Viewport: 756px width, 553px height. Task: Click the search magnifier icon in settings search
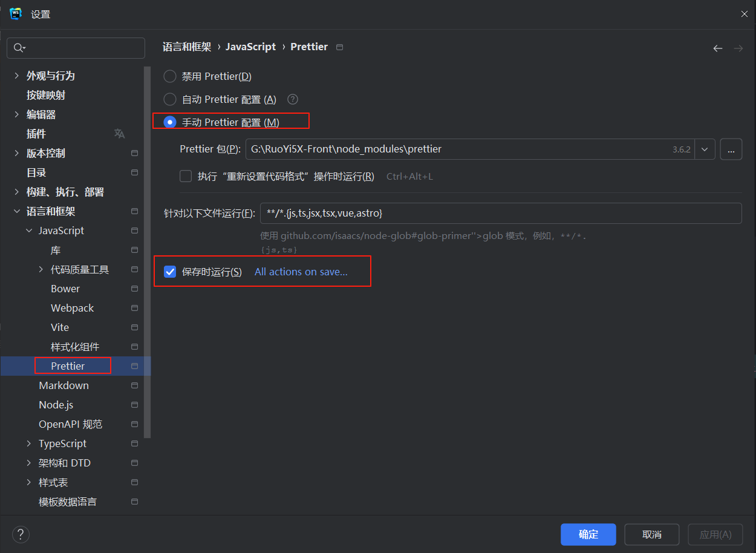click(x=19, y=48)
